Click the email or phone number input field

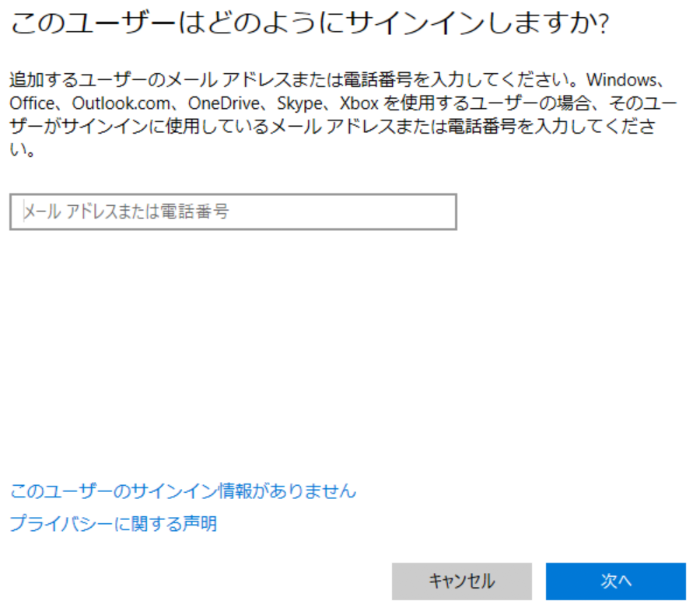[233, 211]
